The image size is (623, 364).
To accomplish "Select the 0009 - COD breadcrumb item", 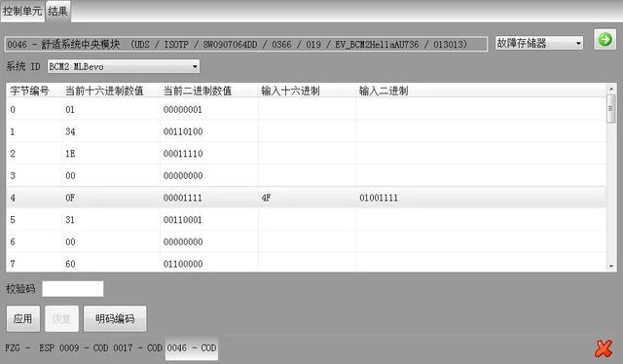I will click(84, 348).
